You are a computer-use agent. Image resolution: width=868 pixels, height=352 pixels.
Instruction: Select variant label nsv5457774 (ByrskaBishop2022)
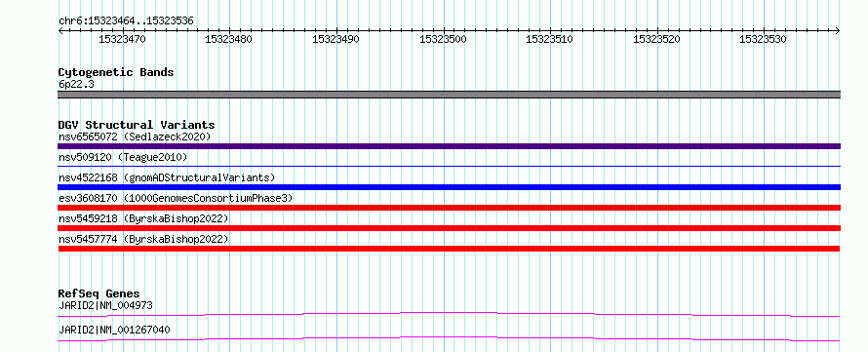click(143, 239)
